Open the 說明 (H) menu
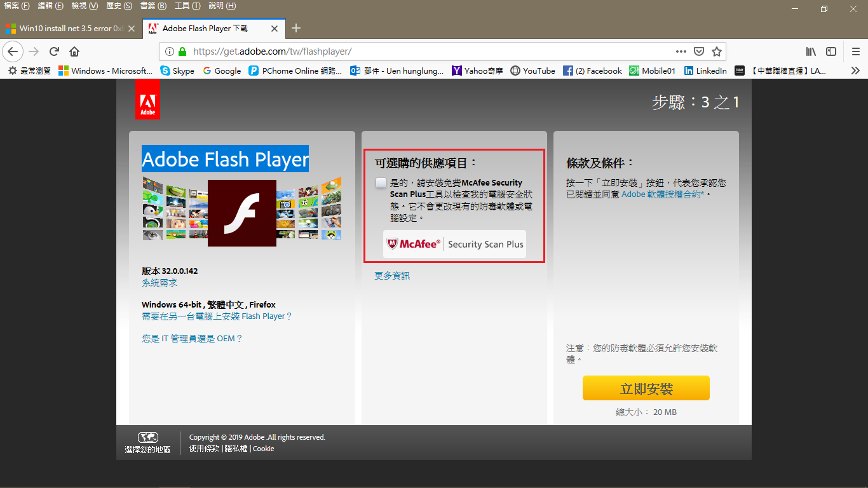 [x=222, y=6]
